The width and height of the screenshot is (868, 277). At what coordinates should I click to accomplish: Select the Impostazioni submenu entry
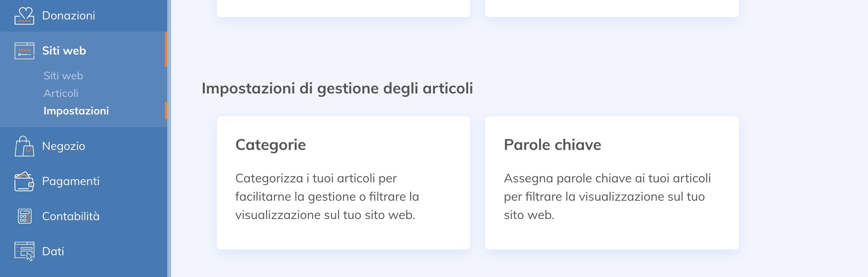(76, 111)
